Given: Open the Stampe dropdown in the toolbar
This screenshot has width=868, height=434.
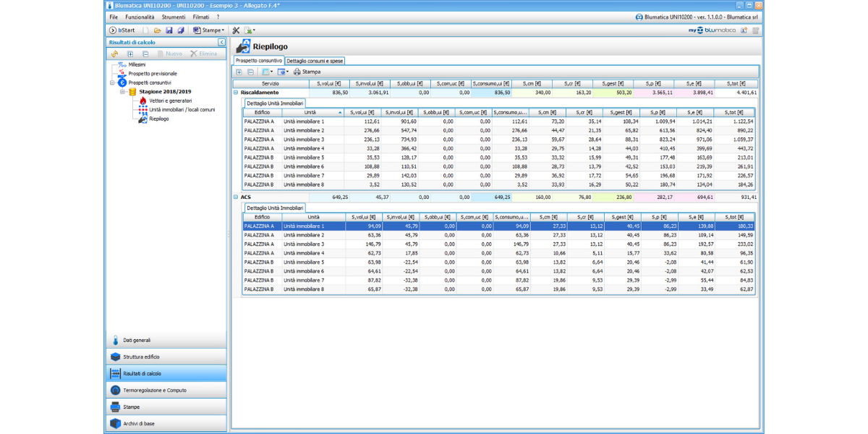Looking at the screenshot, I should [x=209, y=30].
